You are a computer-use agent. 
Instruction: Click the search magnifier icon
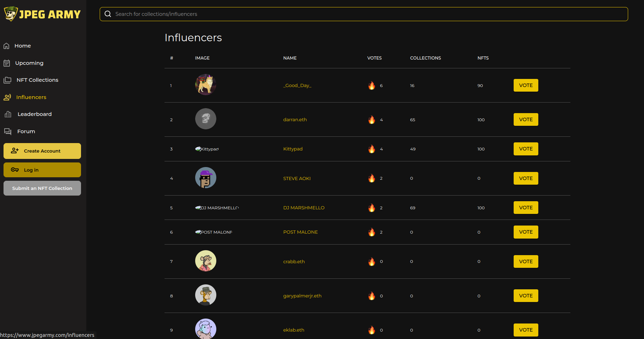coord(108,14)
